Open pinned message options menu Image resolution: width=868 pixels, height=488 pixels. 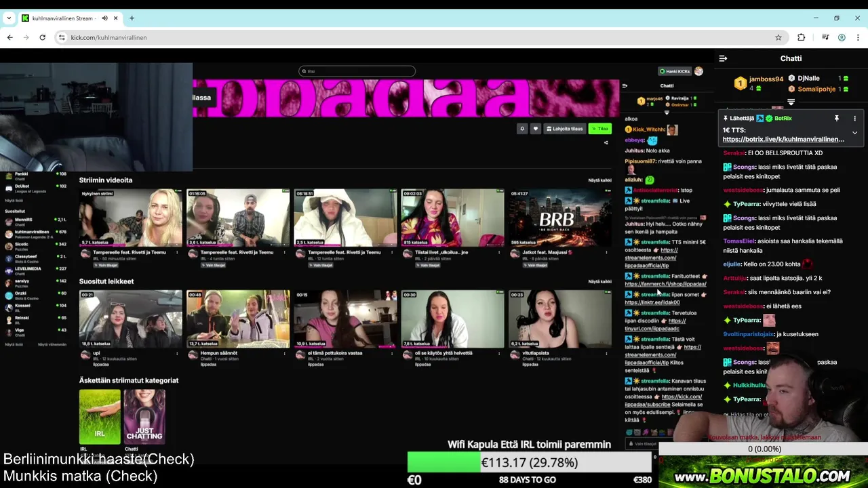tap(854, 119)
